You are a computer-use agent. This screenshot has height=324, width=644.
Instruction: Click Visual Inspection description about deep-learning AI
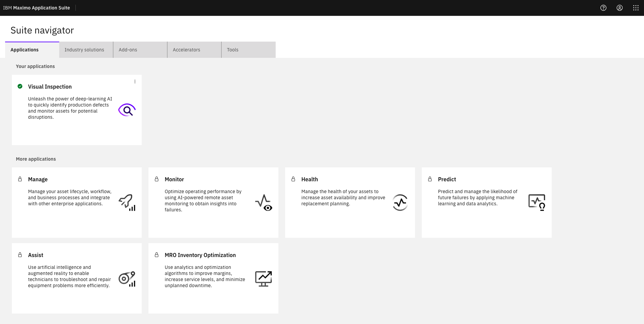pyautogui.click(x=70, y=108)
